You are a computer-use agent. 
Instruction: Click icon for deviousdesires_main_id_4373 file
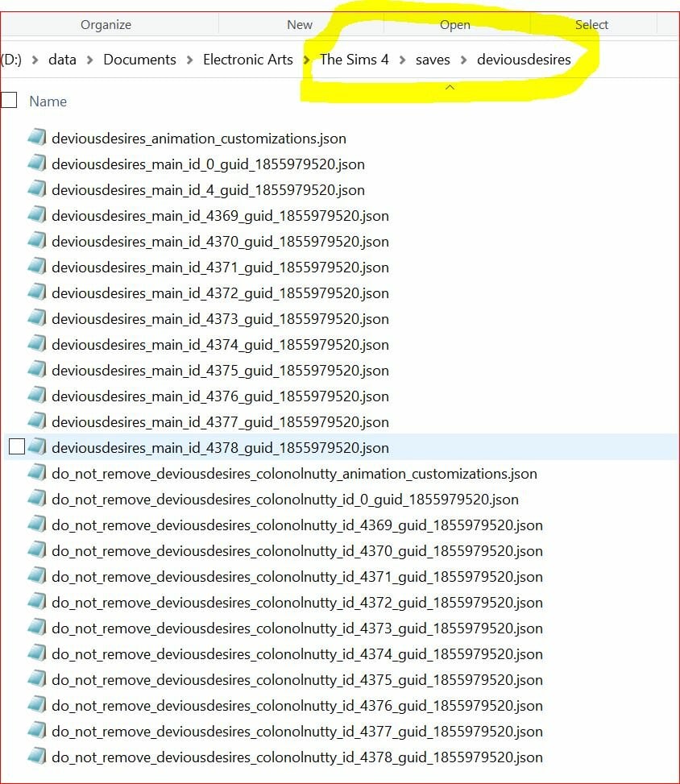[37, 317]
